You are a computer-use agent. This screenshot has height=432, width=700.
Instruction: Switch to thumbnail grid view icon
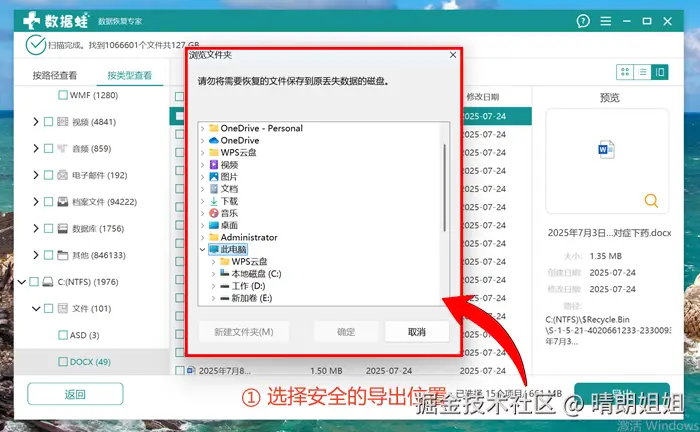625,72
